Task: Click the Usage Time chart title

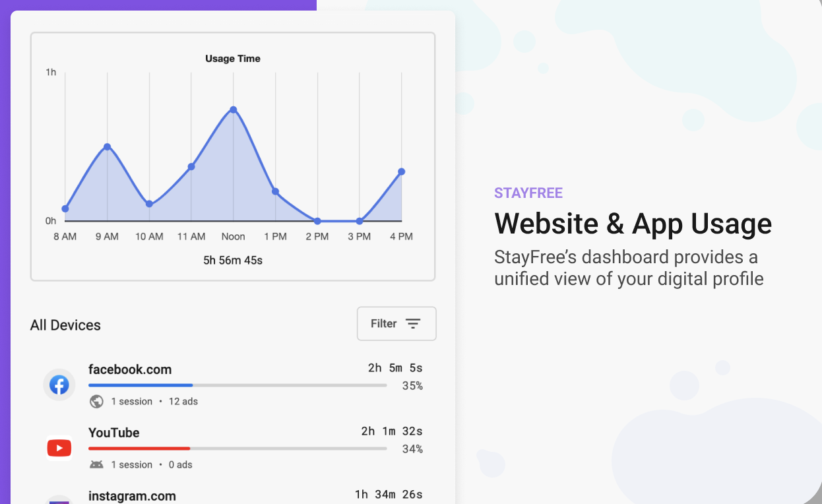Action: pos(233,59)
